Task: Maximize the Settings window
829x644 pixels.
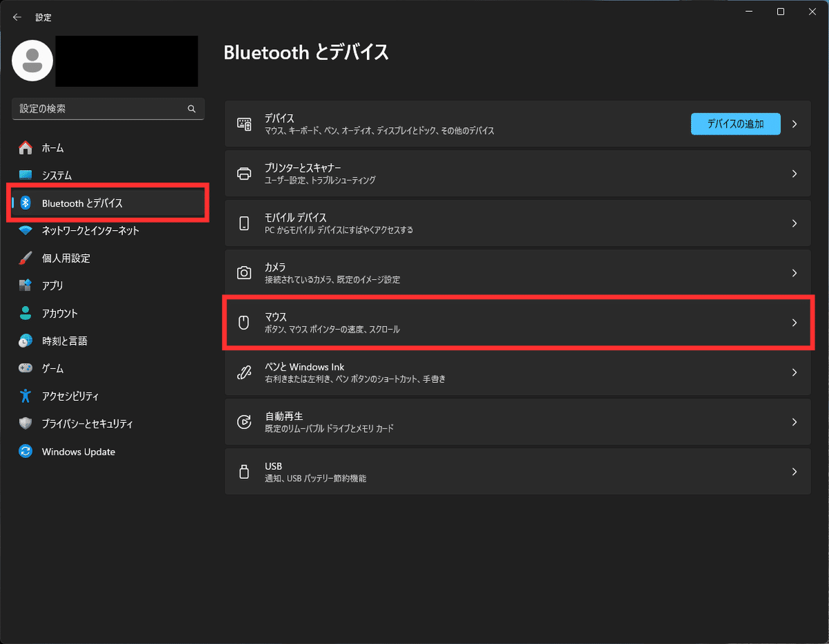Action: point(780,12)
